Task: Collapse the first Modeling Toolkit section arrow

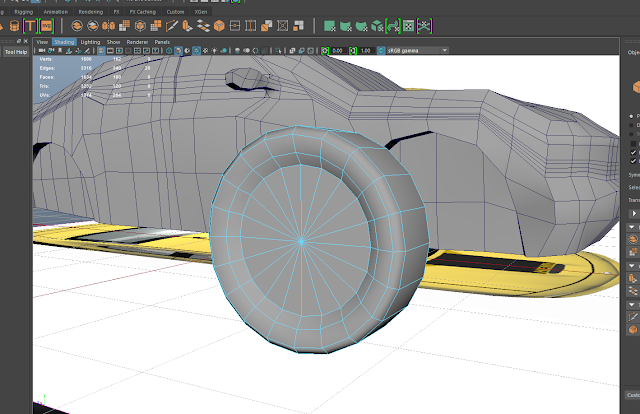Action: tap(632, 227)
